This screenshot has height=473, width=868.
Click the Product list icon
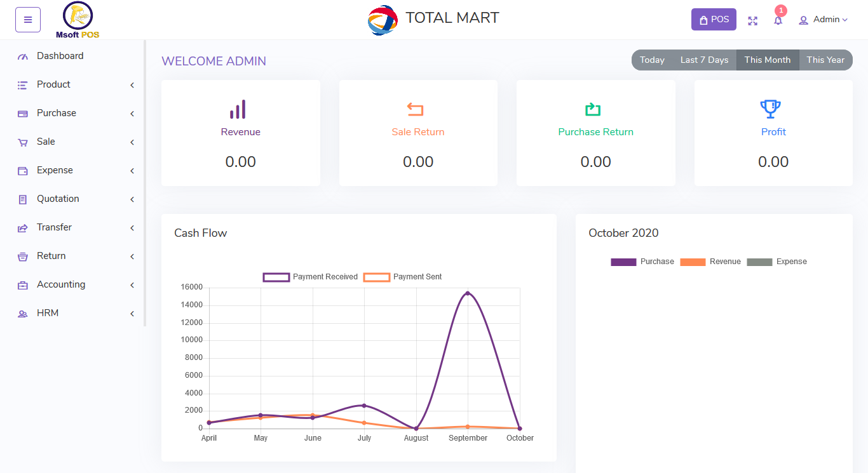pos(23,85)
